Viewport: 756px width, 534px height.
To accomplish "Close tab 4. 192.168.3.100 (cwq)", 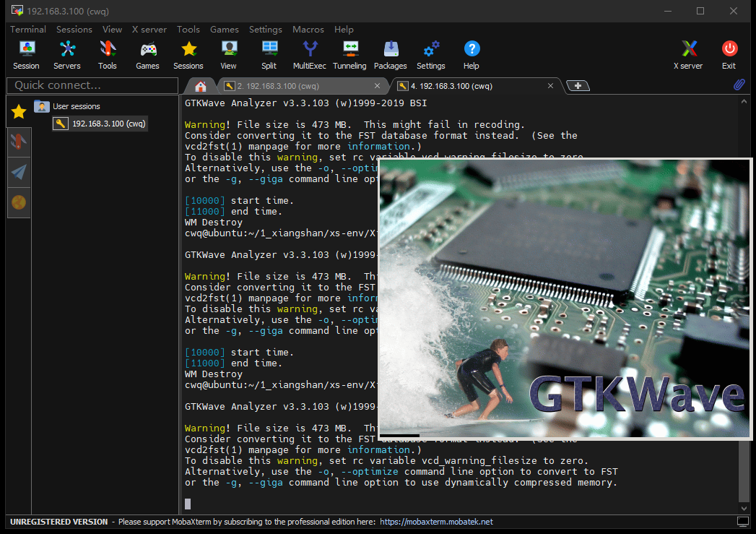I will (x=551, y=86).
